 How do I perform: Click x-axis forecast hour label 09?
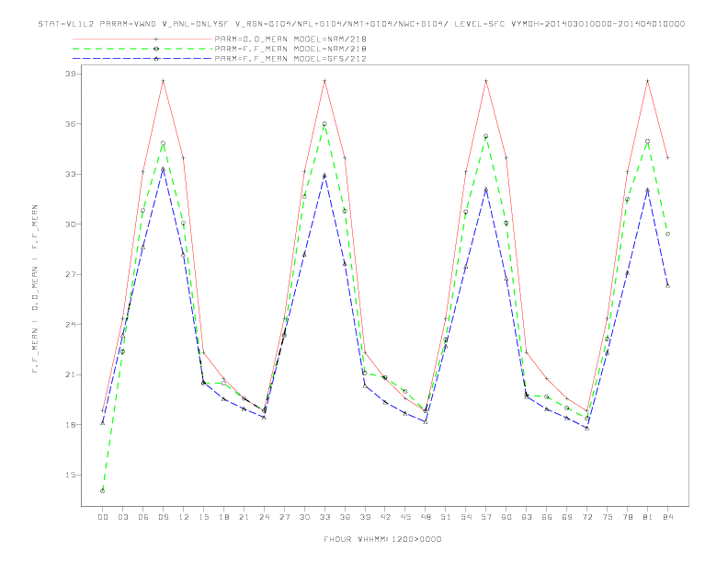click(163, 517)
